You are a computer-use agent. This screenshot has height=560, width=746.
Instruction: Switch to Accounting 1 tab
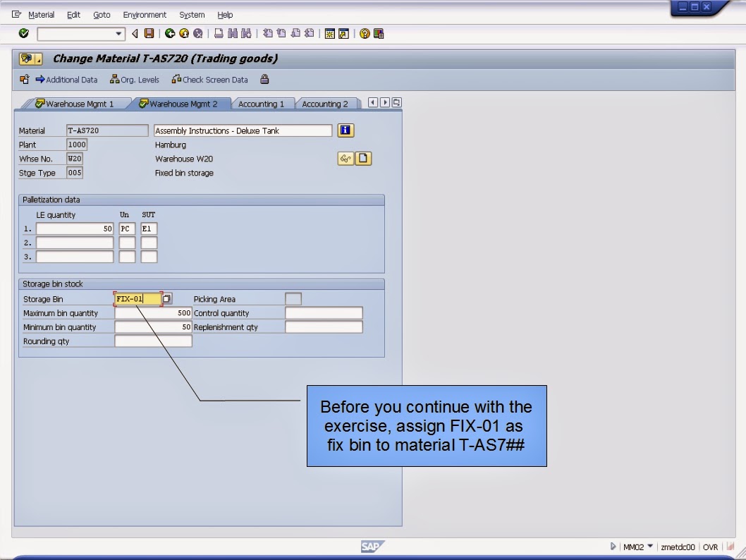pos(261,104)
